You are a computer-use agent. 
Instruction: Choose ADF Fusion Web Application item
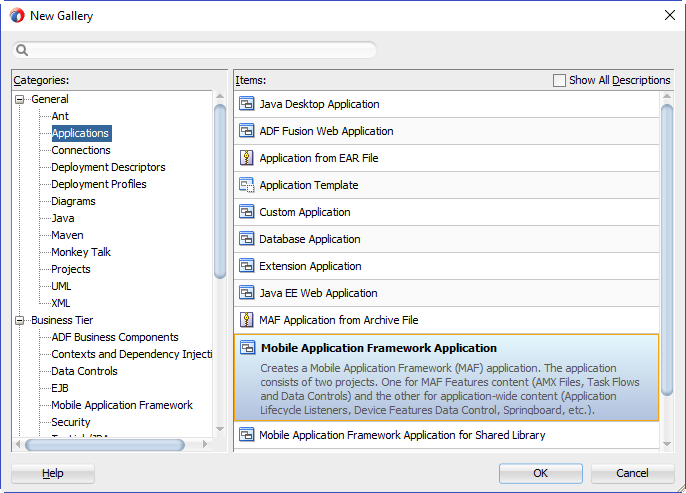(x=446, y=131)
